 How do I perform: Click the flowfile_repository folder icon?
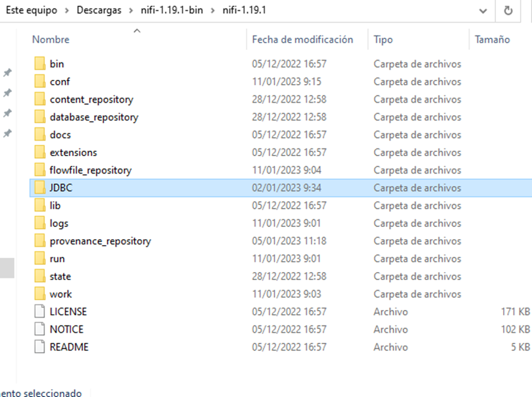pos(40,169)
